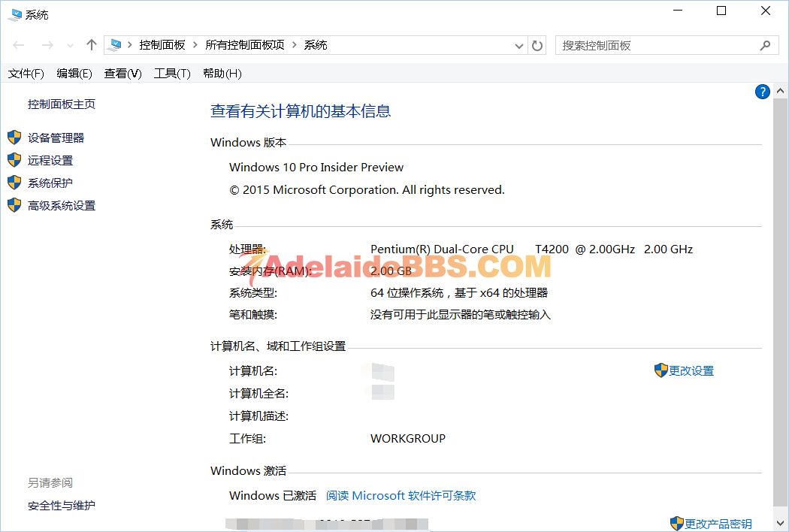The image size is (789, 532).
Task: Open the 文件(F) menu
Action: [26, 73]
